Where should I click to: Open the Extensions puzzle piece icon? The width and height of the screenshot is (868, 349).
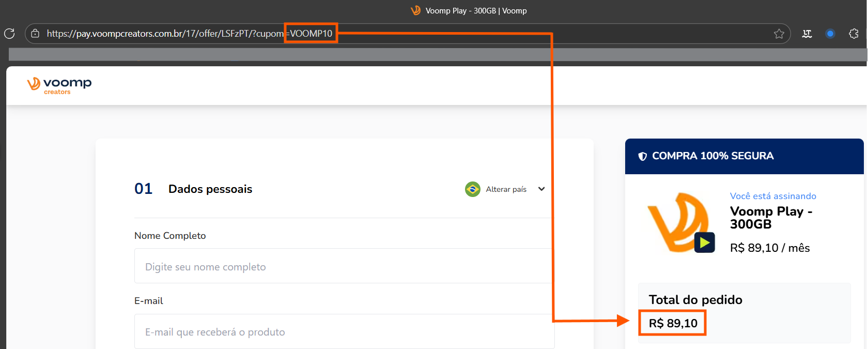(x=854, y=34)
